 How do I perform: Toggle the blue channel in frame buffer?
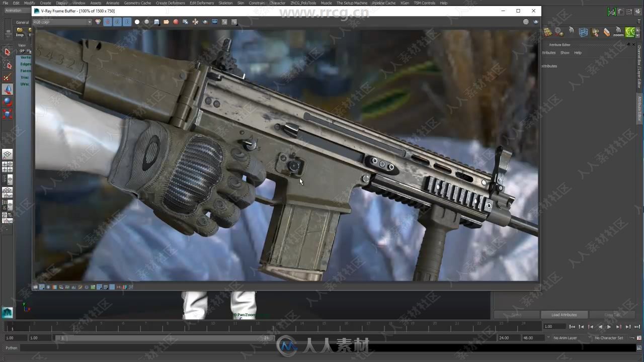(x=127, y=22)
